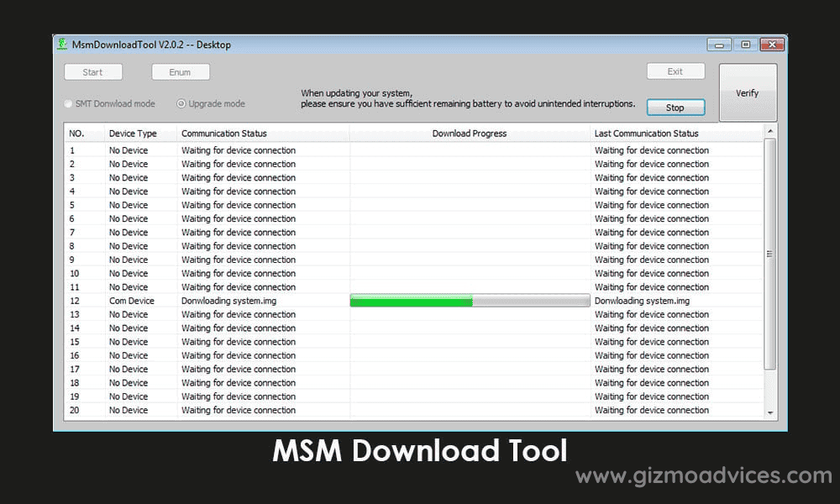Click the Exit button
The image size is (840, 504).
pyautogui.click(x=675, y=71)
